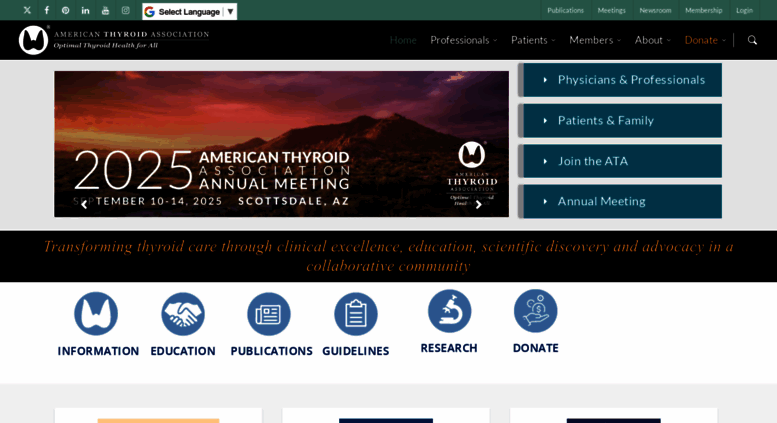Click the RESEARCH text link
Viewport: 777px width, 423px height.
point(449,348)
